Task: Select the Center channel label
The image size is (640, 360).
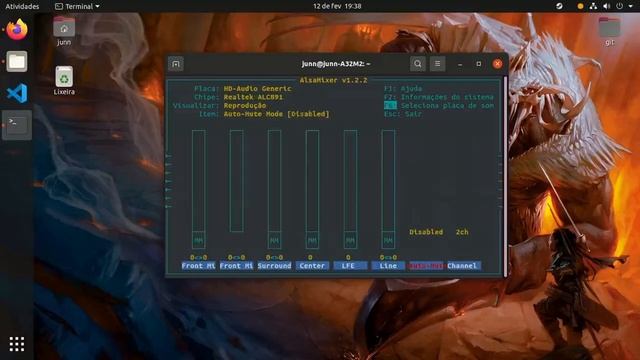Action: [x=312, y=266]
